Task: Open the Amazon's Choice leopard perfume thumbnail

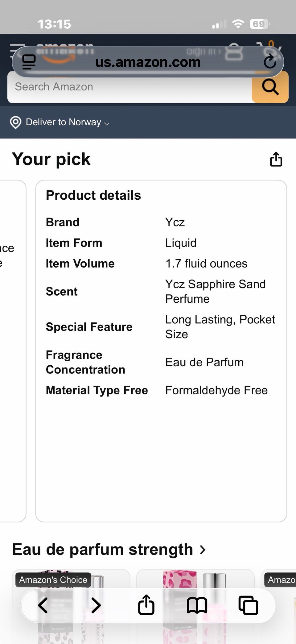Action: point(71,607)
